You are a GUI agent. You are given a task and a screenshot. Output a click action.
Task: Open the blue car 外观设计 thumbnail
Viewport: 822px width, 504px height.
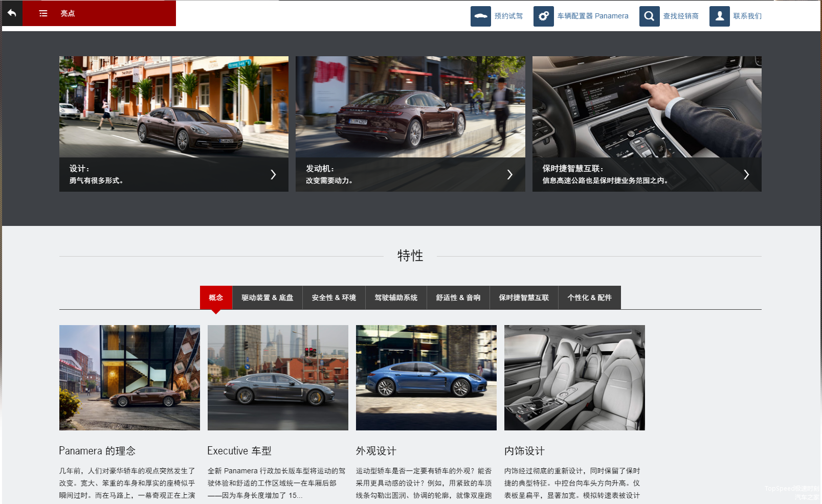[426, 378]
